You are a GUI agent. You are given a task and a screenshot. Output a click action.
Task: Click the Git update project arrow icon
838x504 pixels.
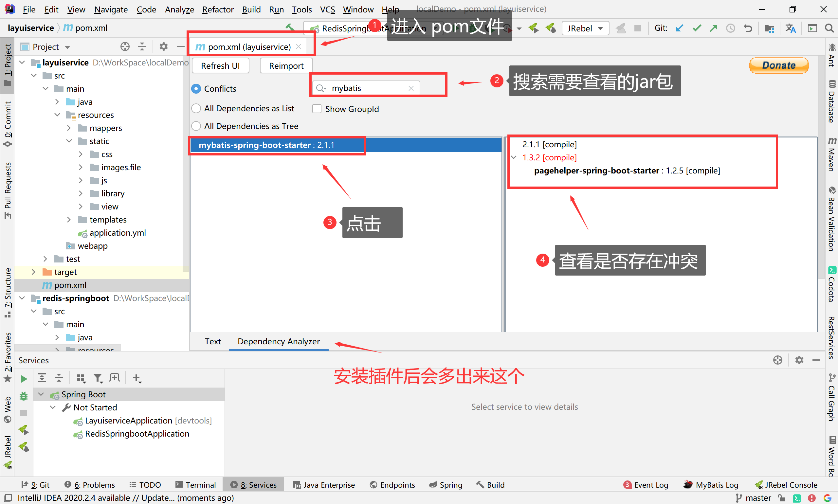(679, 28)
